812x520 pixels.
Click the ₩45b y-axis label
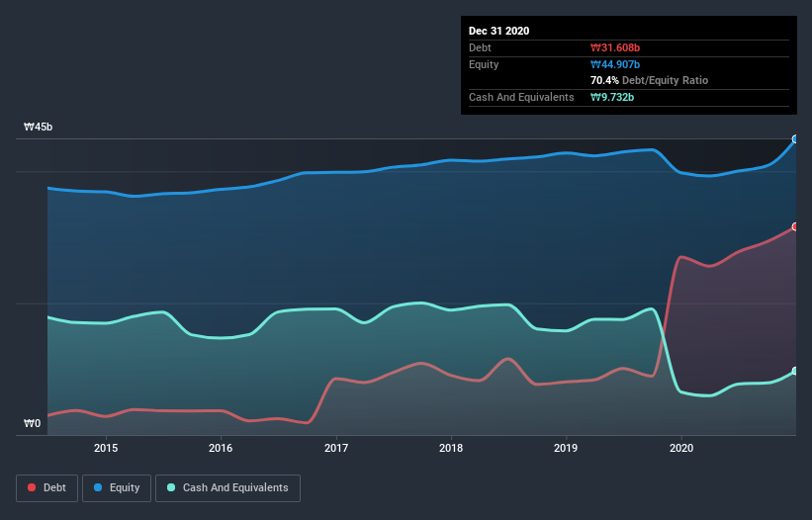(38, 127)
